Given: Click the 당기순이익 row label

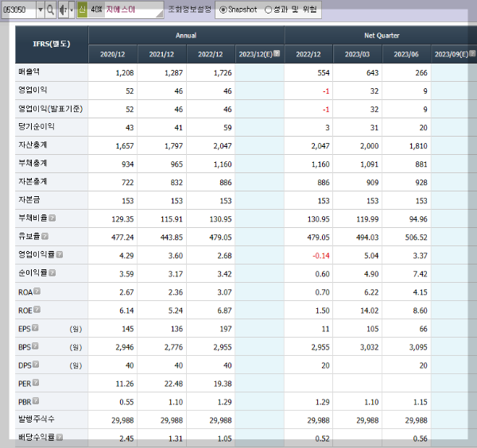Looking at the screenshot, I should [37, 127].
